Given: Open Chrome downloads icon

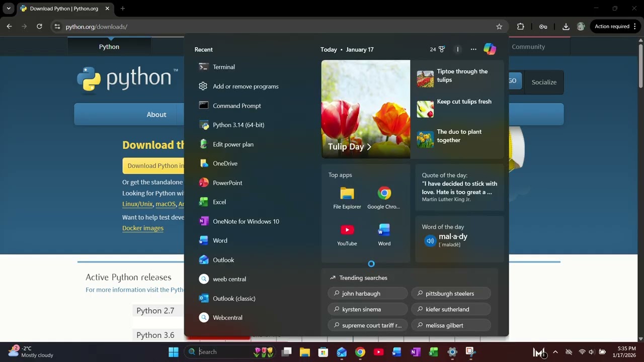Looking at the screenshot, I should click(x=566, y=27).
